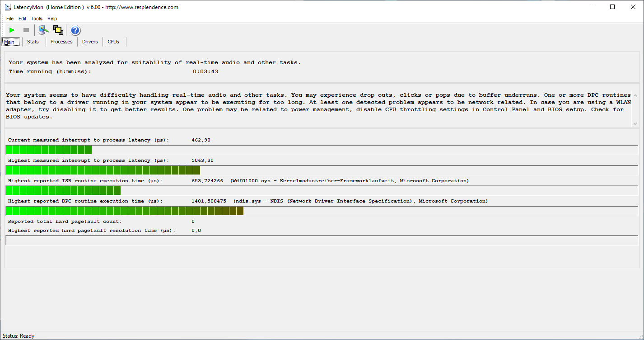Click the pagefault resolution time value 0,0
The width and height of the screenshot is (644, 340).
tap(196, 231)
